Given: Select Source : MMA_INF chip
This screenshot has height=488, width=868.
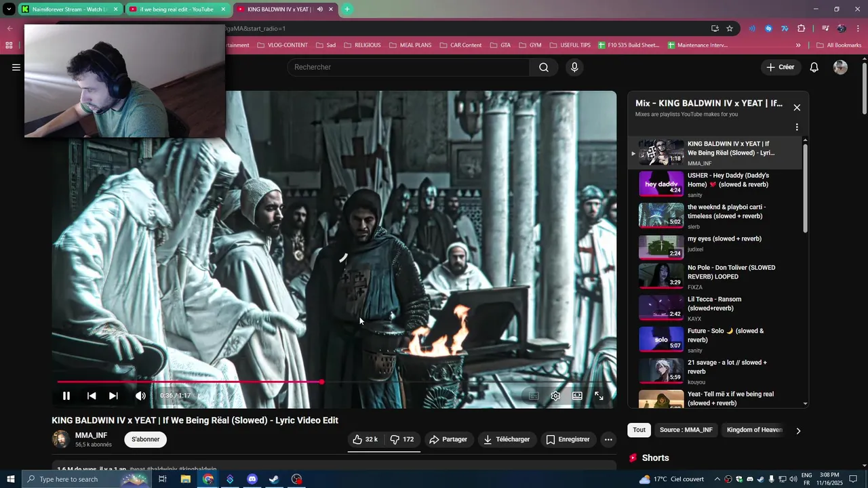Looking at the screenshot, I should tap(686, 430).
